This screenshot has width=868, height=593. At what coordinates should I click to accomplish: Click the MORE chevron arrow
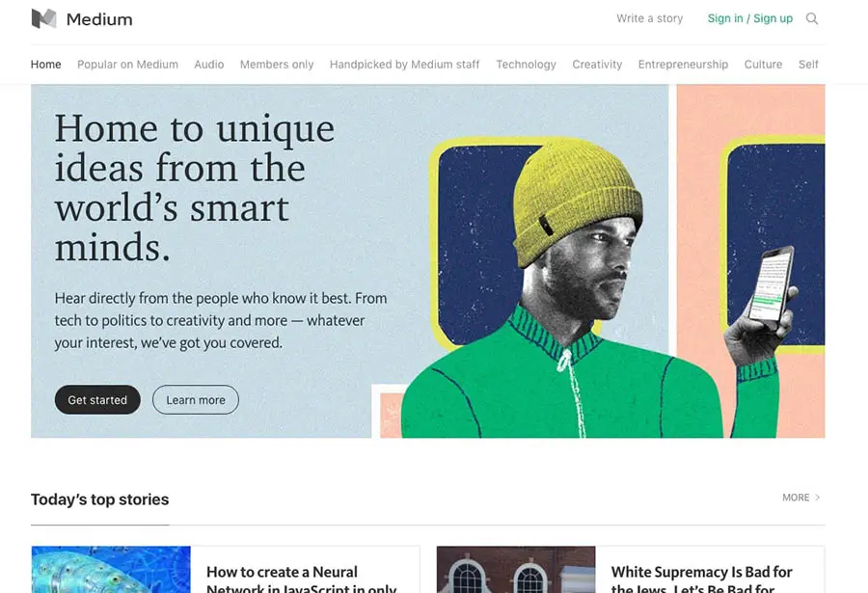(818, 498)
